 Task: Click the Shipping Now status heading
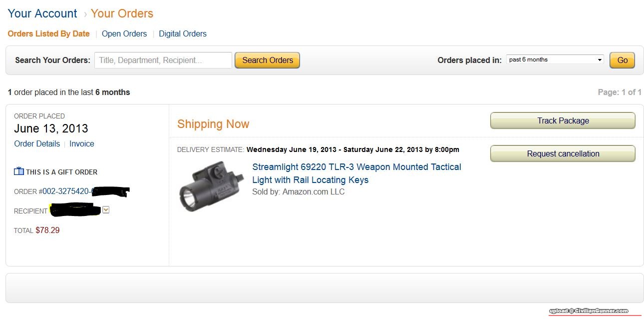tap(213, 124)
